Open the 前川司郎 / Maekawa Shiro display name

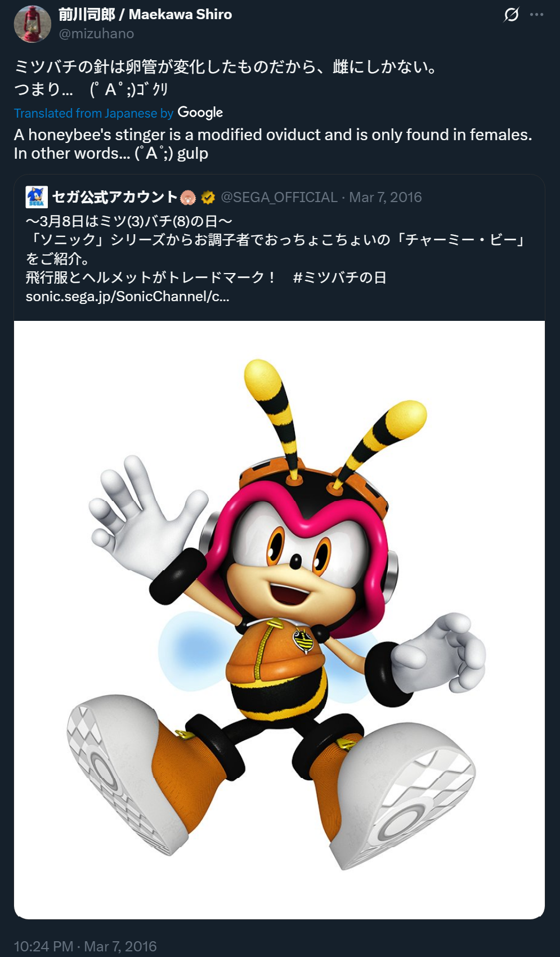coord(145,15)
